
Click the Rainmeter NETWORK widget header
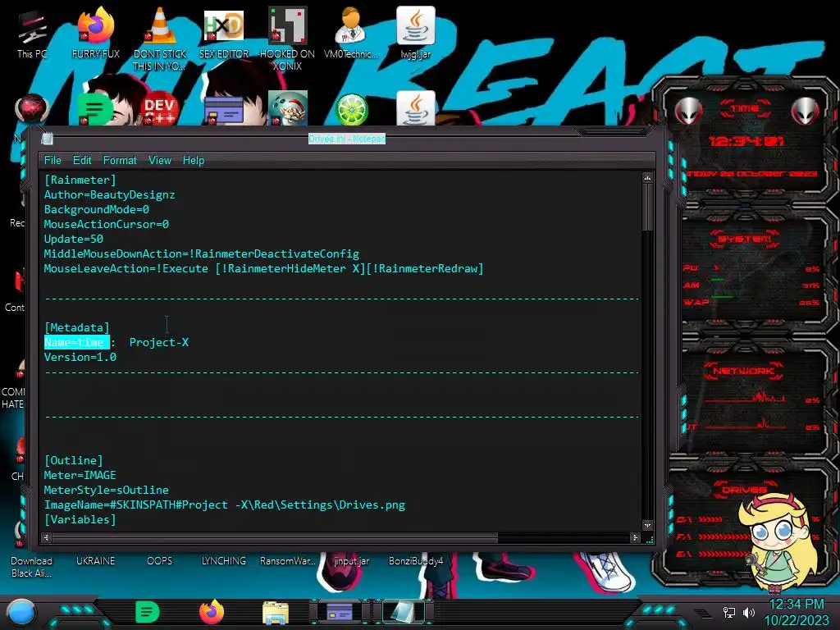[743, 371]
